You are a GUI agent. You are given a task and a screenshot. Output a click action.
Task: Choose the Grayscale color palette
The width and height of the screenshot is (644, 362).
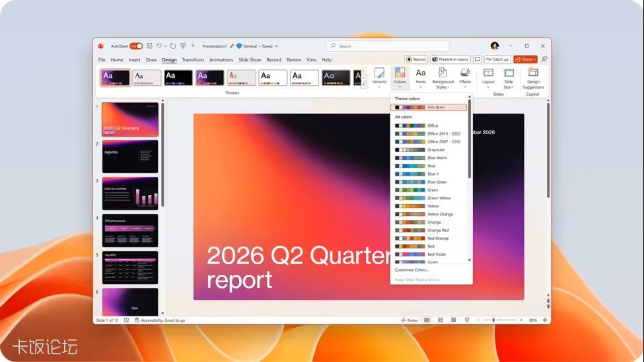coord(429,150)
